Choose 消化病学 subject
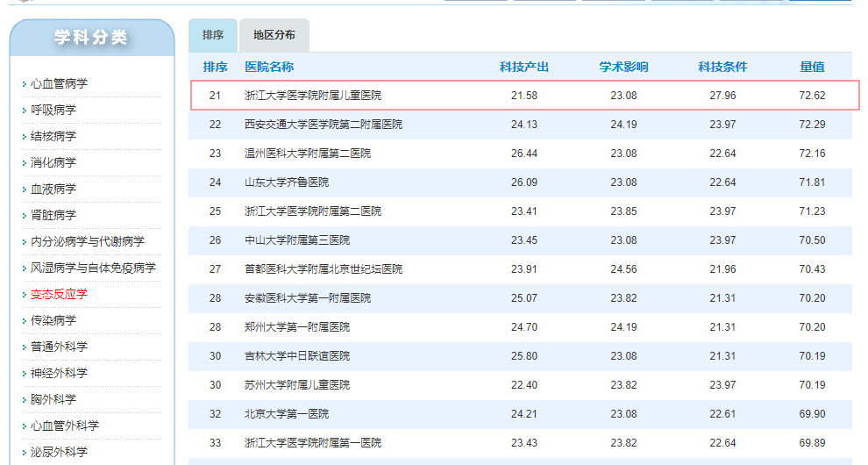Viewport: 868px width, 465px height. pos(53,162)
